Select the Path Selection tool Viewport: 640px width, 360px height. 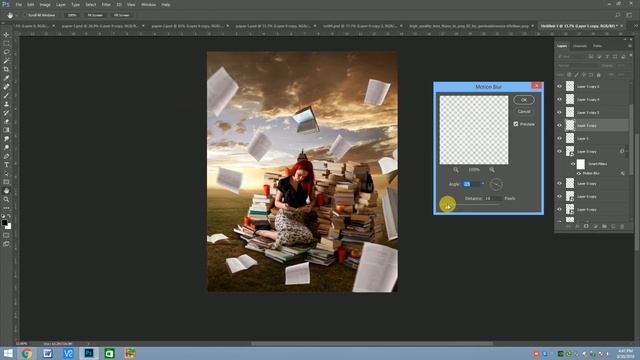tap(6, 173)
